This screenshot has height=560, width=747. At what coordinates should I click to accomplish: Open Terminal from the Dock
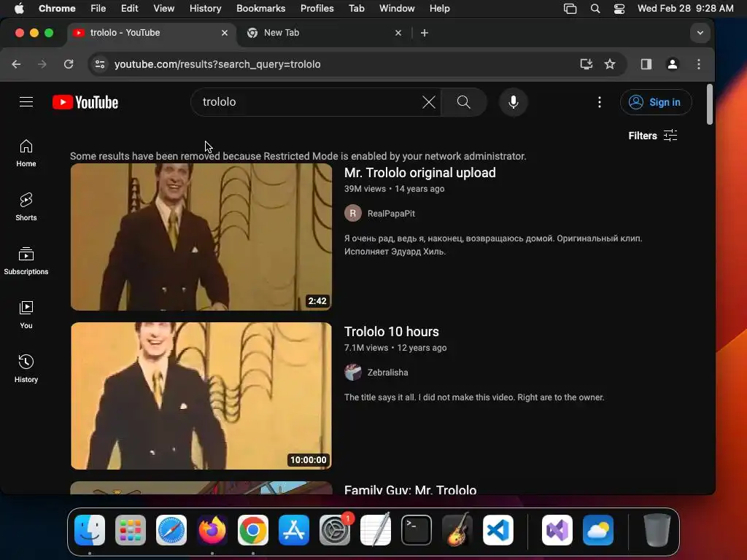coord(417,530)
